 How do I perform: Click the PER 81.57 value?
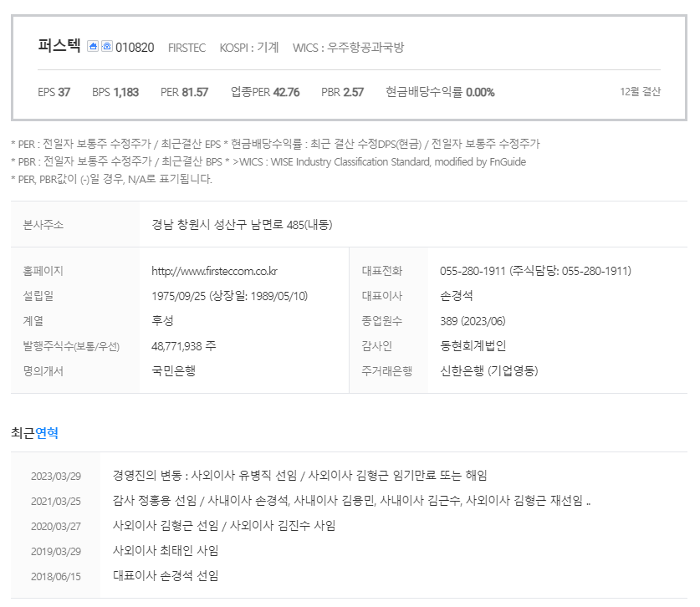184,92
